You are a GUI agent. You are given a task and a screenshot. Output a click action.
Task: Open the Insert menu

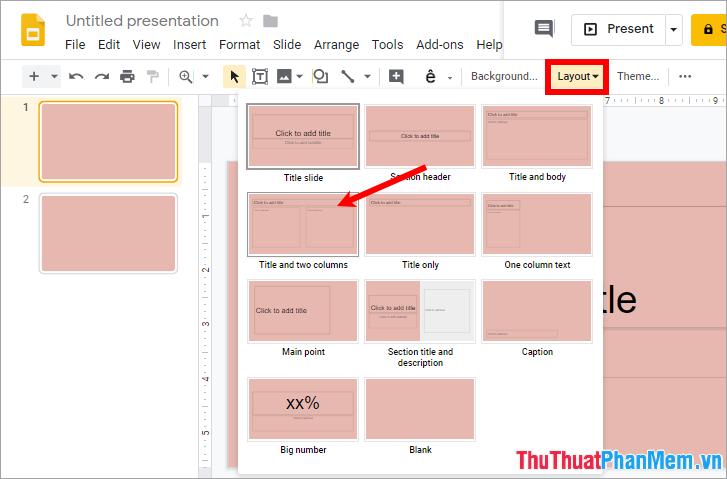pos(189,45)
